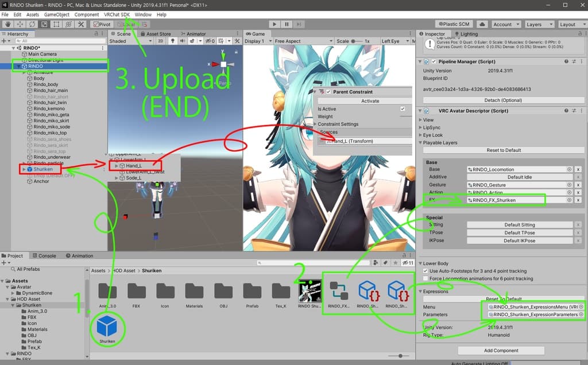
Task: Click Detach (Optional) button
Action: pyautogui.click(x=503, y=100)
